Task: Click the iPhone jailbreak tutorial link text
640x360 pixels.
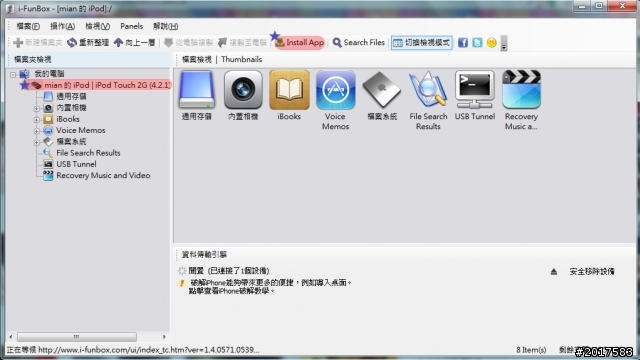Action: [x=231, y=291]
